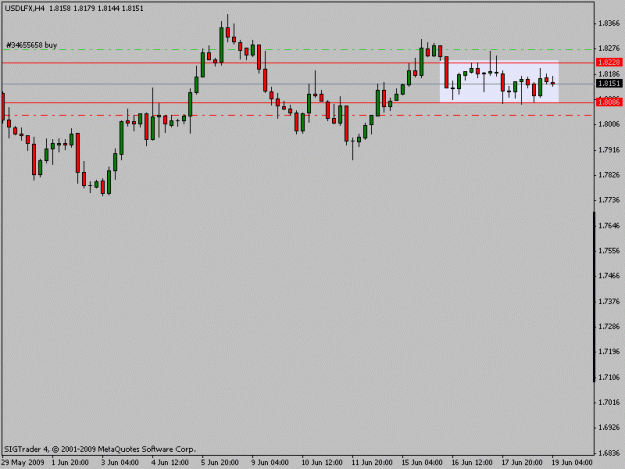Click the 1.8006 price scale label
Image resolution: width=625 pixels, height=469 pixels.
(x=609, y=124)
